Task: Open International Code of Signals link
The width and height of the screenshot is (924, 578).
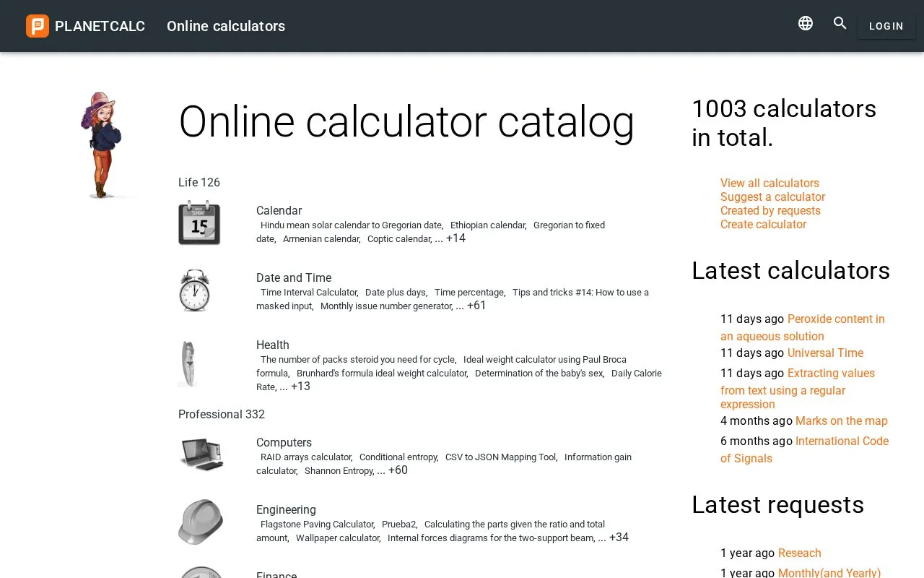Action: click(805, 449)
